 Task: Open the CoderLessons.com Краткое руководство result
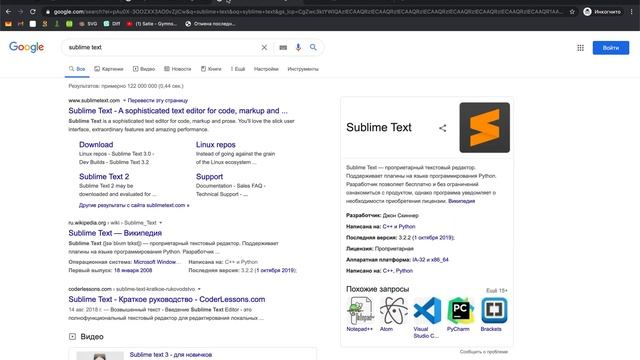[167, 299]
